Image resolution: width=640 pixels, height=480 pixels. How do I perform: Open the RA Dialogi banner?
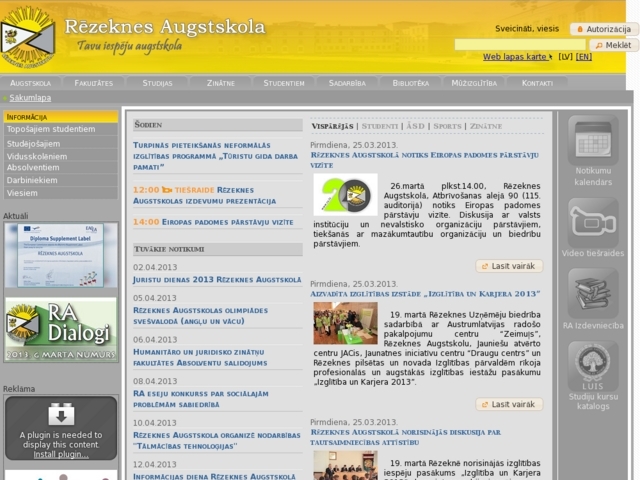click(61, 329)
